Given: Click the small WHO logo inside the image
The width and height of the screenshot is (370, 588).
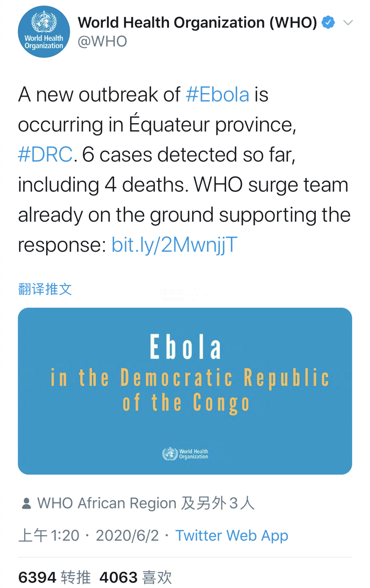Looking at the screenshot, I should (x=185, y=454).
